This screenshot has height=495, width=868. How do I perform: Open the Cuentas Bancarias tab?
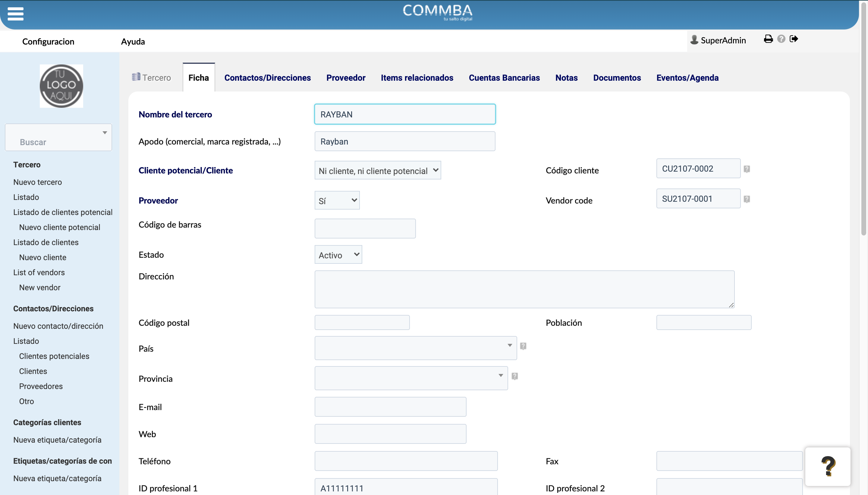click(x=504, y=78)
